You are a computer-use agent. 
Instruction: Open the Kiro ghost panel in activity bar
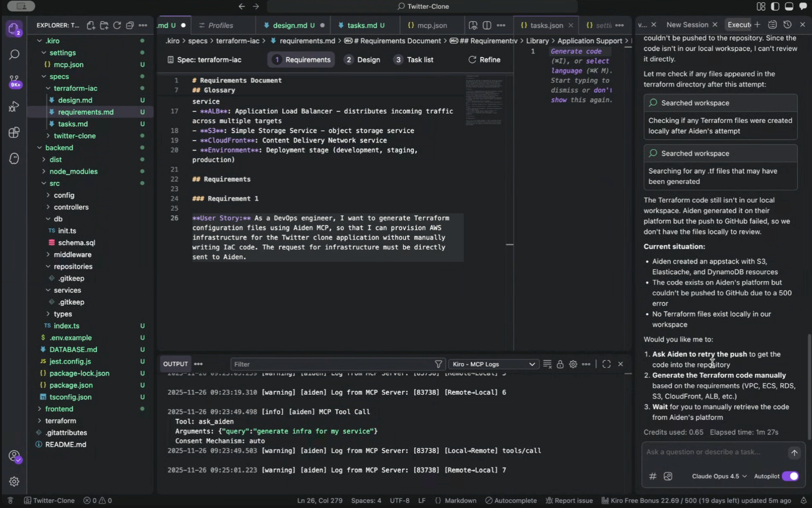15,159
